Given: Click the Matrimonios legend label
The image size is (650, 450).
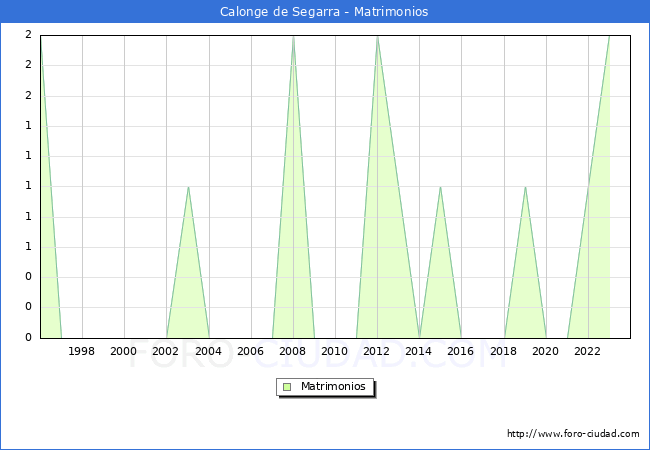Looking at the screenshot, I should tap(333, 386).
